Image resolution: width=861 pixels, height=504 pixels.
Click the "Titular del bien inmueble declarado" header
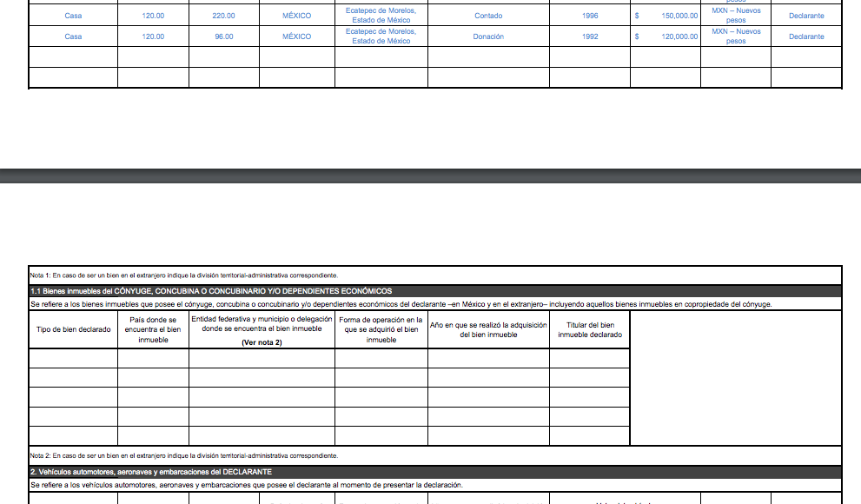click(589, 330)
